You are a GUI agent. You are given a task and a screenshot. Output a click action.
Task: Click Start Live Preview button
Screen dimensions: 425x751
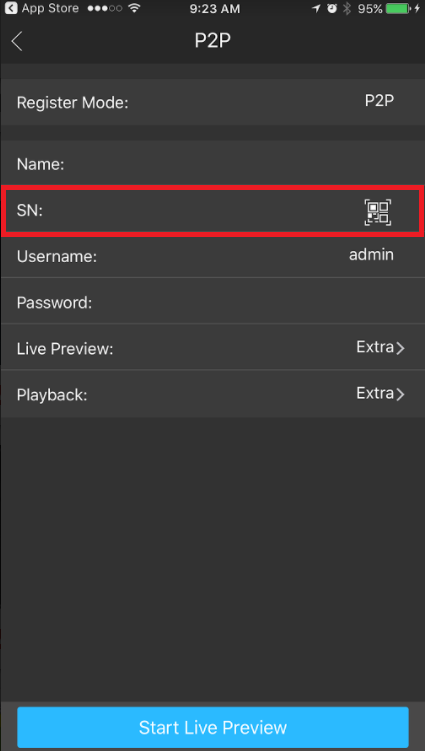pyautogui.click(x=213, y=727)
